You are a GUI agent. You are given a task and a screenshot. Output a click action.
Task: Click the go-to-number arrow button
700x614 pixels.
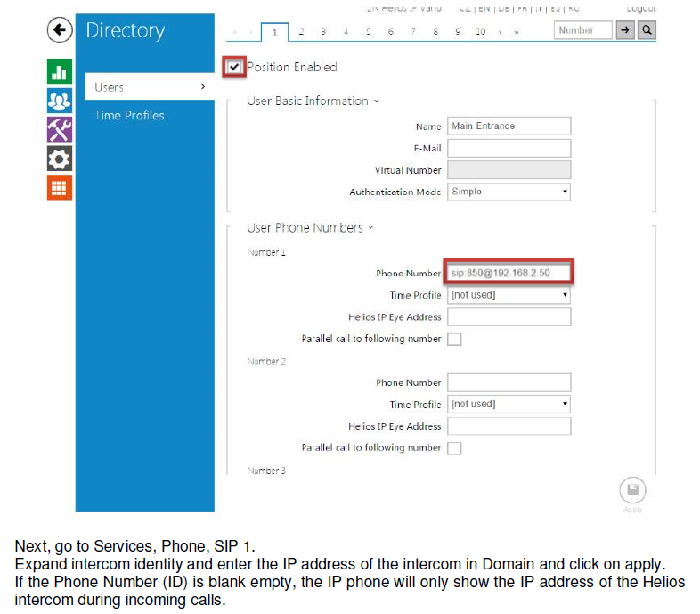point(626,30)
